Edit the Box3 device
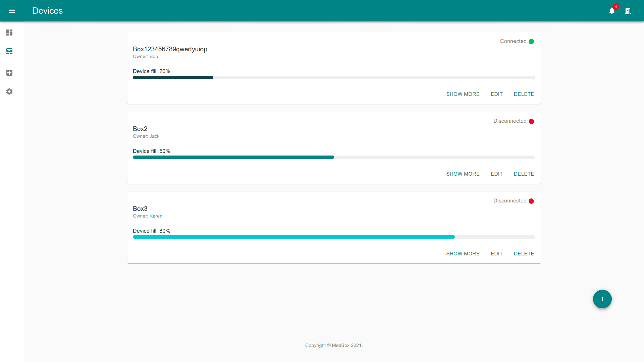The image size is (644, 362). click(x=496, y=254)
